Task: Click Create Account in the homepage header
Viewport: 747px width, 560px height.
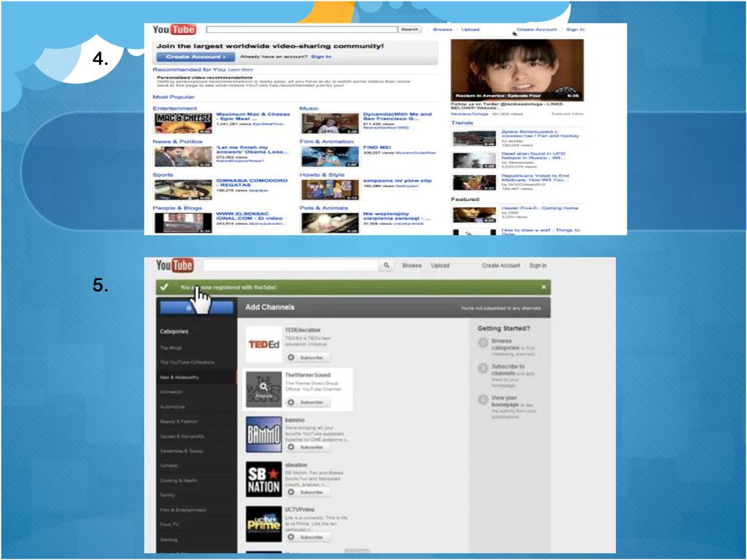Action: click(x=536, y=29)
